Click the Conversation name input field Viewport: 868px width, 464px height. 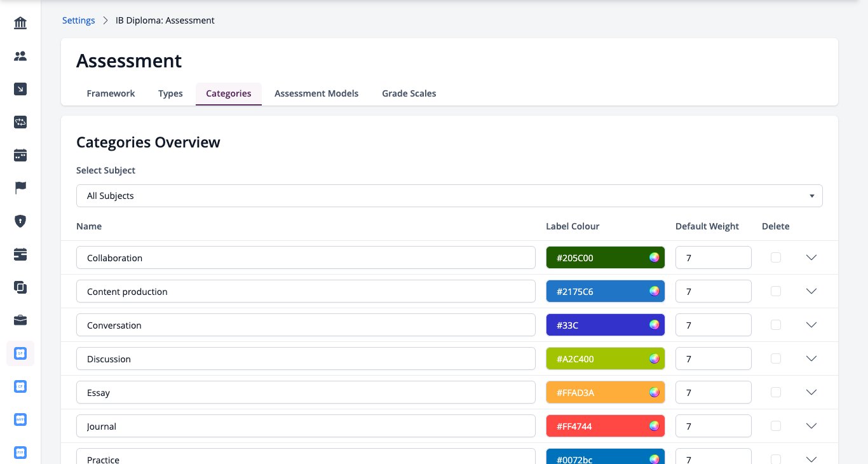point(306,325)
